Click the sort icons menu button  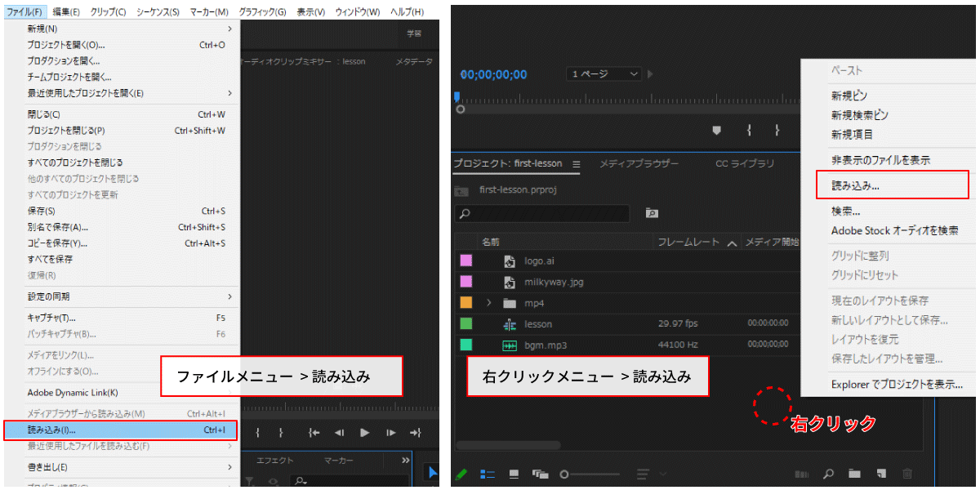[644, 474]
